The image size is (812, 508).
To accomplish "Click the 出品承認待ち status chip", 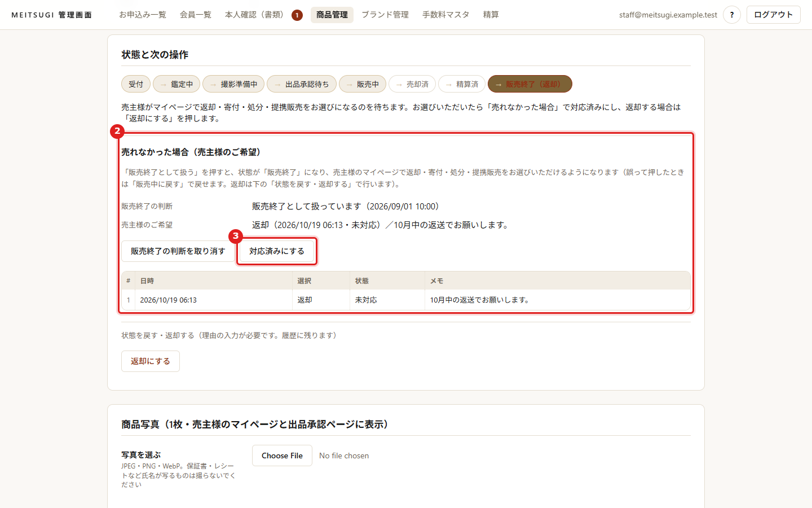I will 302,84.
